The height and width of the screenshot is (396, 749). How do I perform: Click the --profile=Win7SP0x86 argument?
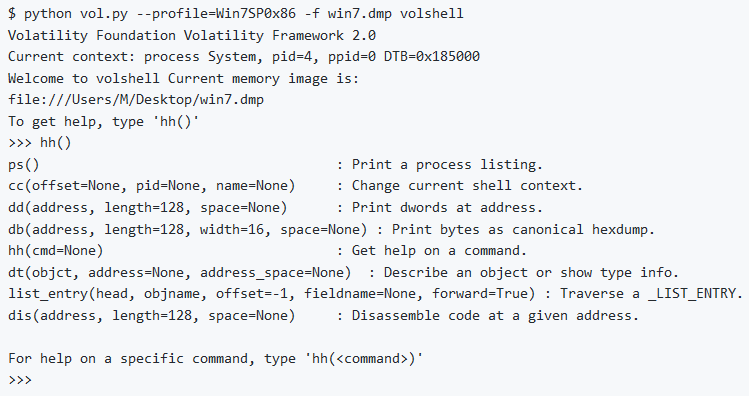pyautogui.click(x=216, y=13)
